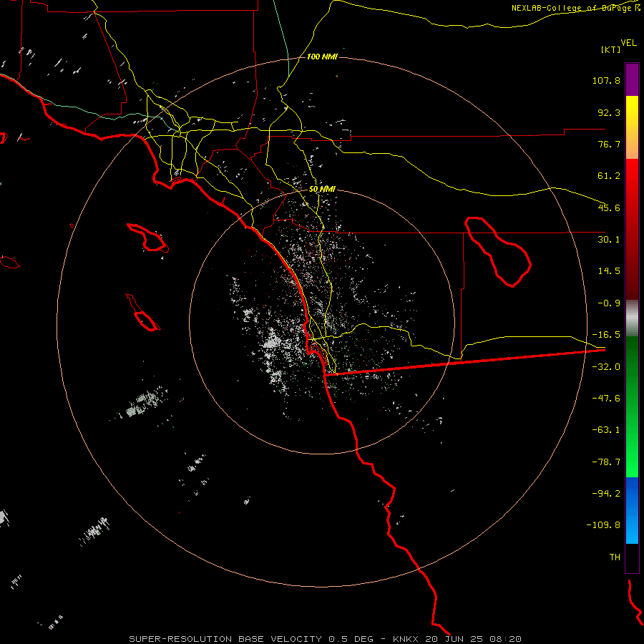Click the 100 NMI range ring label
The width and height of the screenshot is (644, 644).
pos(322,57)
